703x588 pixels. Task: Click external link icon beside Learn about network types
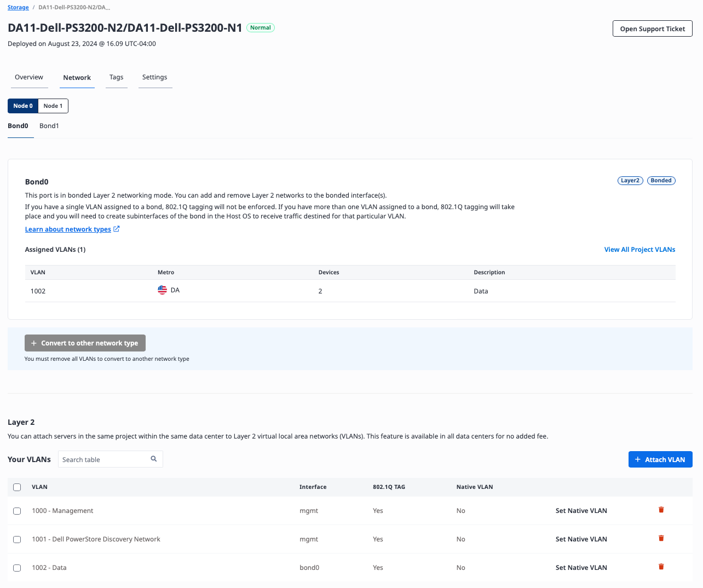click(116, 229)
